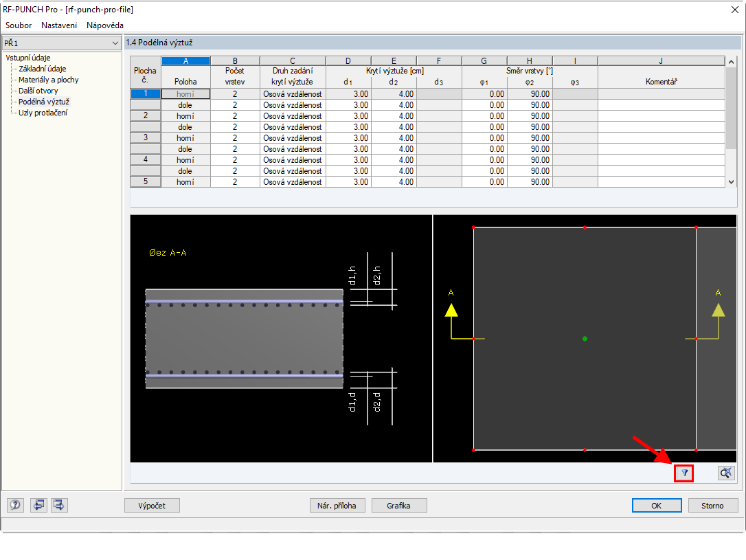This screenshot has width=746, height=560.
Task: Click the 'd2,d' dimension label
Action: coord(377,401)
